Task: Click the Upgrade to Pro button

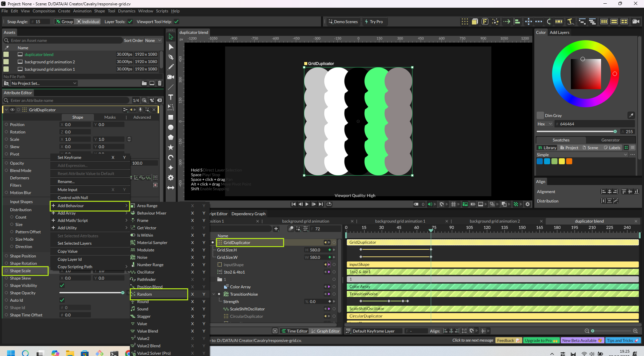Action: click(541, 341)
